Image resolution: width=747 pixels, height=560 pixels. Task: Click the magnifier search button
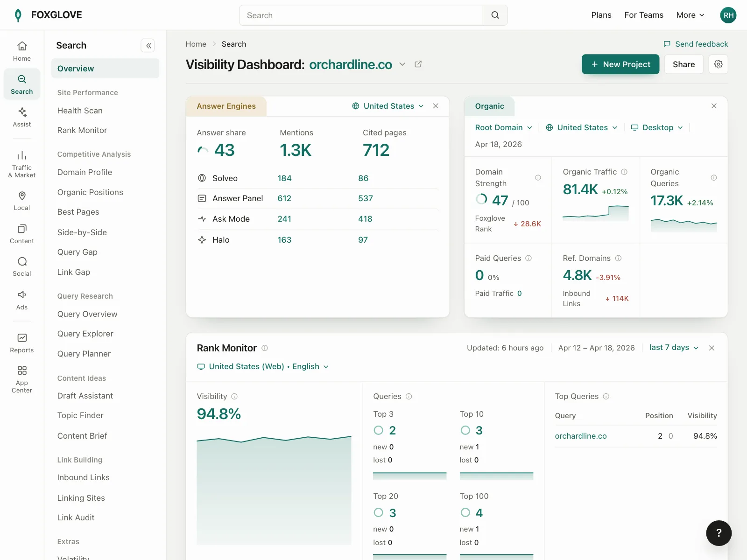[x=495, y=15]
